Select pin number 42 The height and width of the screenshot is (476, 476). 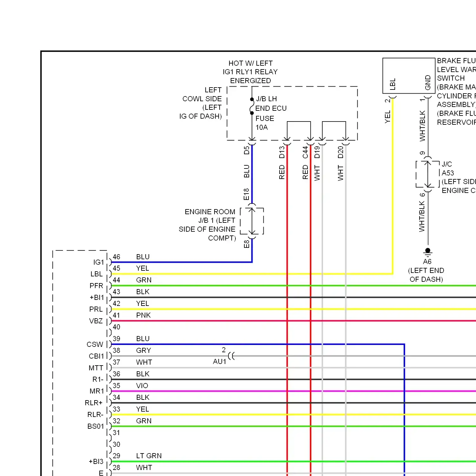coord(116,303)
